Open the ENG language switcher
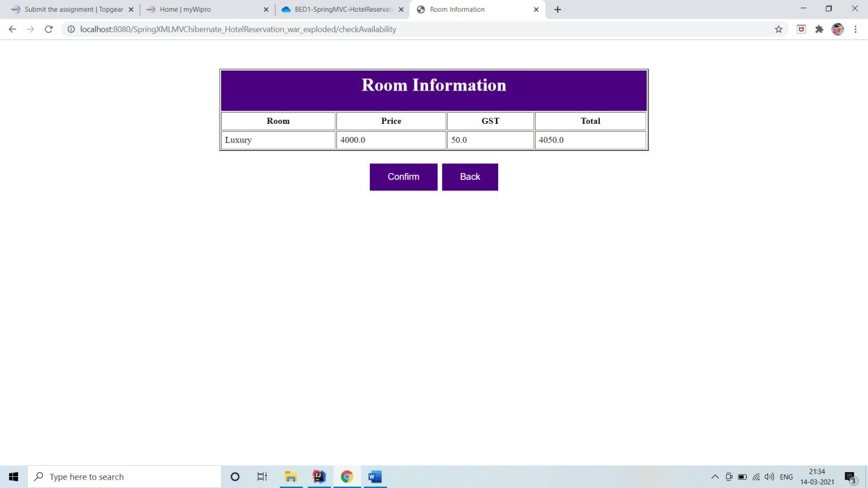Screen dimensions: 868x488 click(786, 476)
